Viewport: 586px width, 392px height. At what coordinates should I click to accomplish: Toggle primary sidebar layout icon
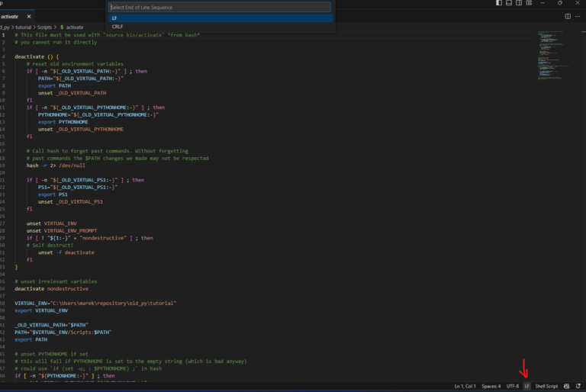[x=499, y=3]
